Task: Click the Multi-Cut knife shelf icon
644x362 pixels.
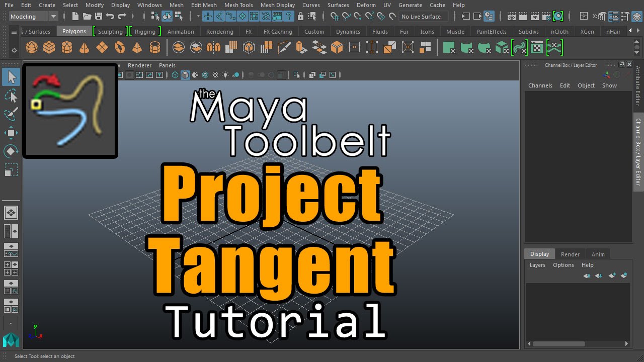Action: click(284, 48)
